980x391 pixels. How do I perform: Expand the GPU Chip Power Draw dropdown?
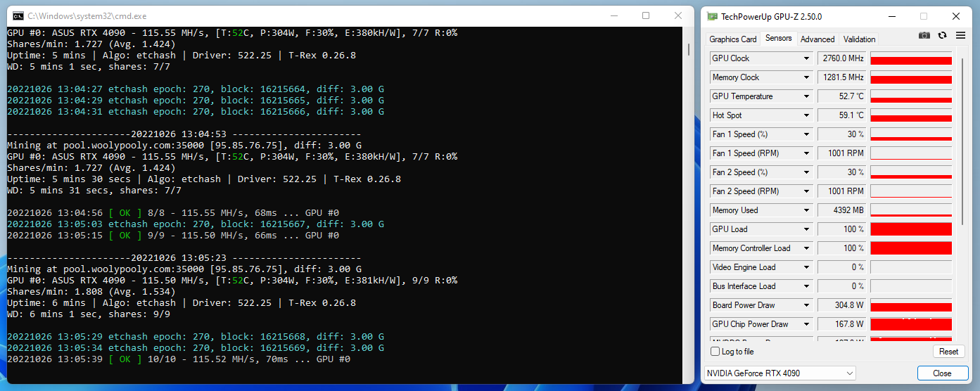(x=806, y=324)
